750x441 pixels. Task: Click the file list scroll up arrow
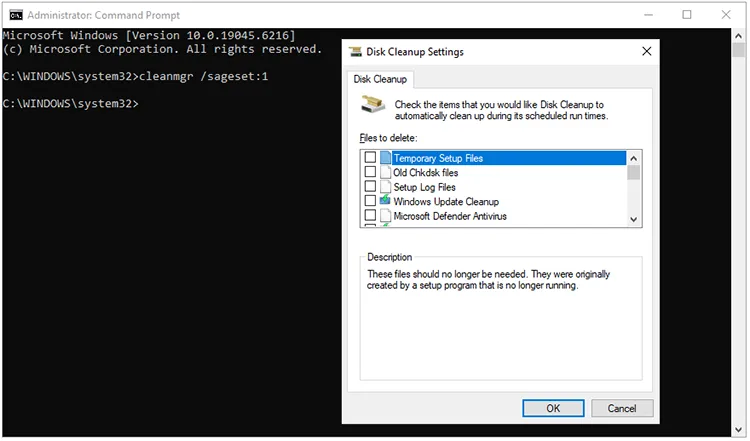pyautogui.click(x=635, y=158)
